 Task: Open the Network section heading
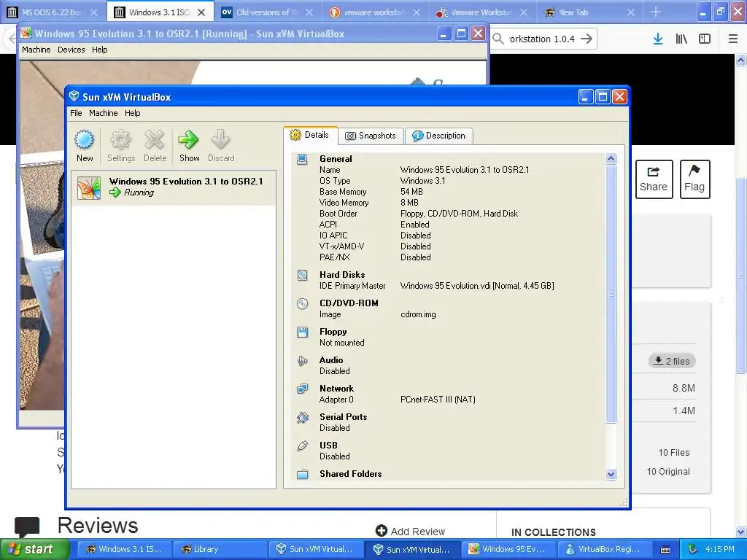(x=336, y=389)
